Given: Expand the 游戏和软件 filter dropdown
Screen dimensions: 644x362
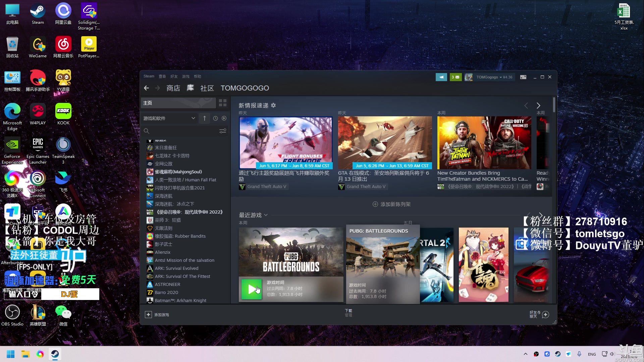Looking at the screenshot, I should [x=169, y=118].
